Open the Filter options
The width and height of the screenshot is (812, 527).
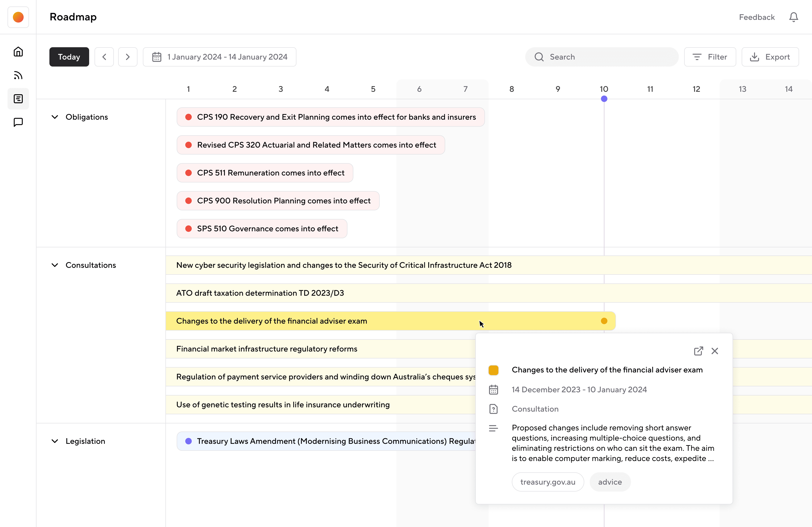(x=710, y=57)
